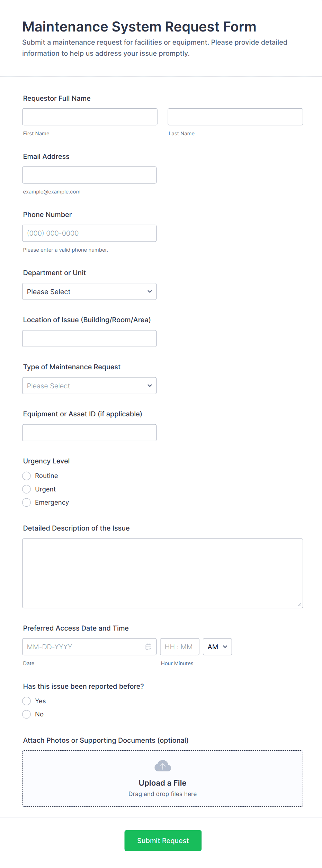Click the Location of Issue input

tap(89, 338)
